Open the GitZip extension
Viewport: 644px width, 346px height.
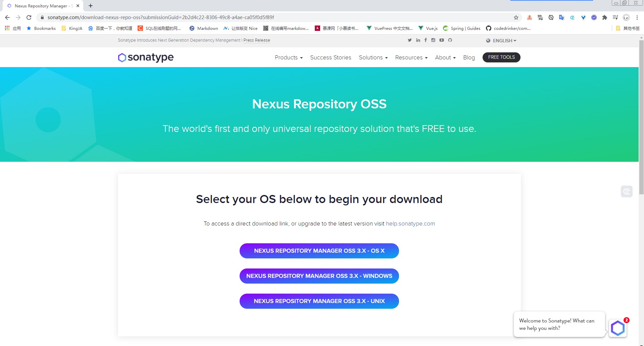point(540,17)
